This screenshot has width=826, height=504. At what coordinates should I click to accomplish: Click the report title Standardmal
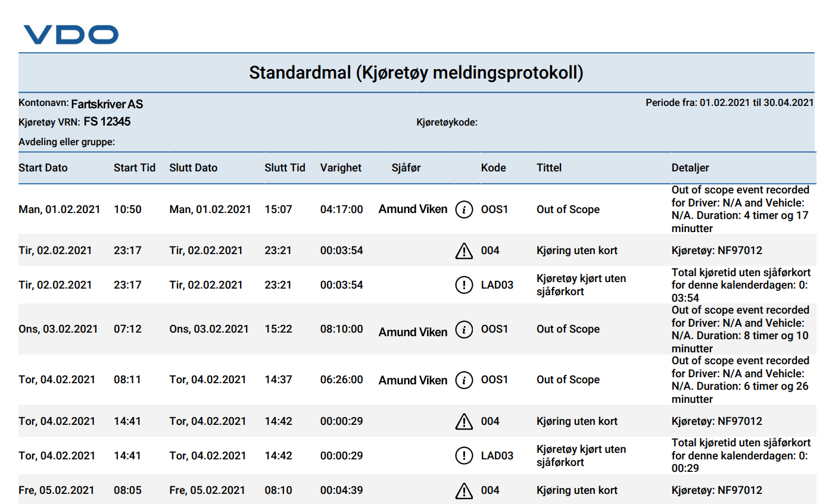click(x=416, y=73)
